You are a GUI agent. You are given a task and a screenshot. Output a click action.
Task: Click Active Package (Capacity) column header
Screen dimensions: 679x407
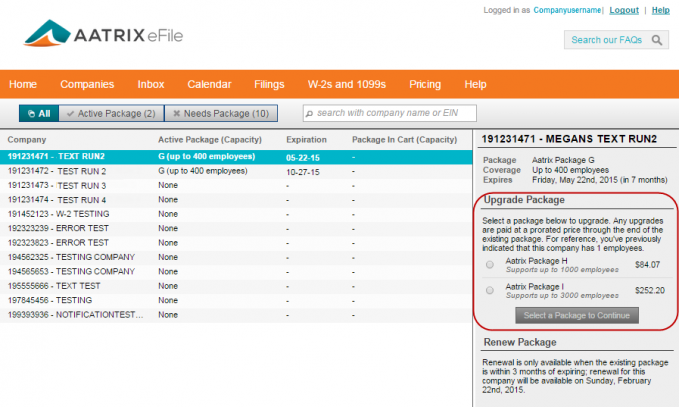[210, 139]
